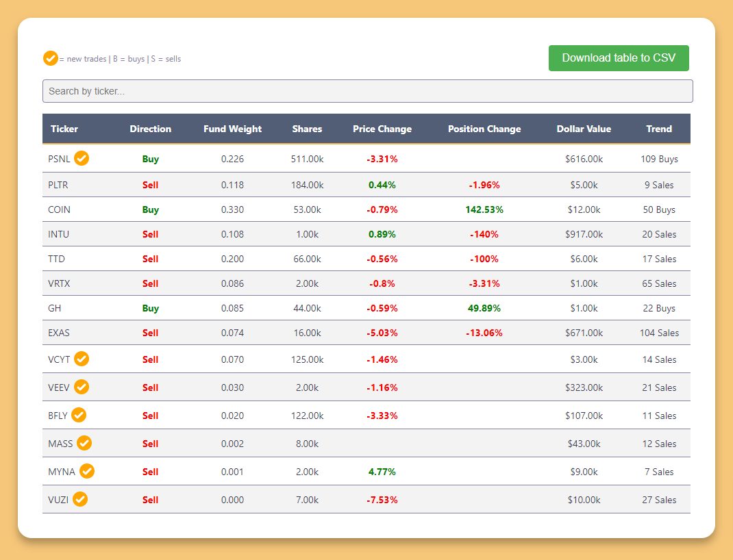
Task: Sort by the Direction column header
Action: [x=150, y=129]
